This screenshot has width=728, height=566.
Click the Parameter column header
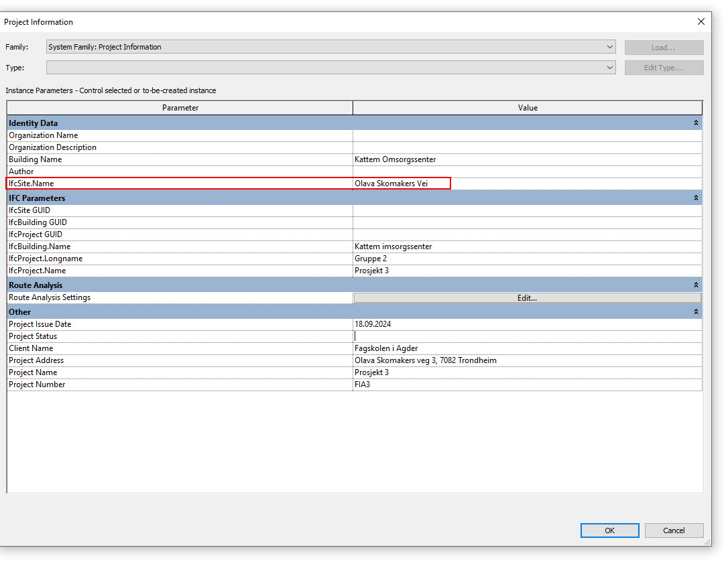coord(180,108)
